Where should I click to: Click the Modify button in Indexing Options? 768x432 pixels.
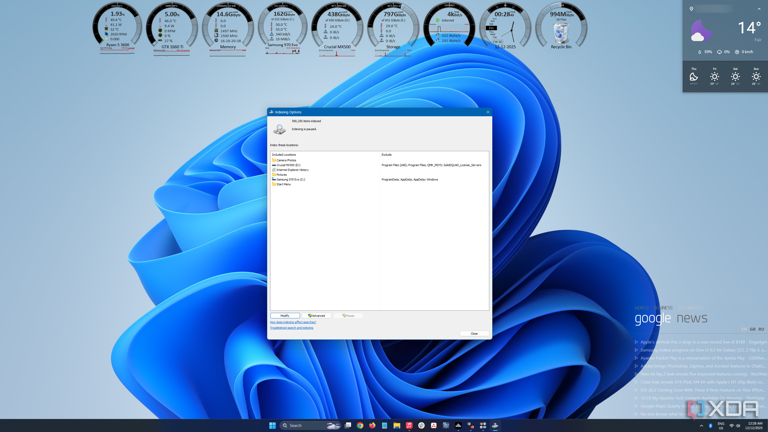(285, 316)
